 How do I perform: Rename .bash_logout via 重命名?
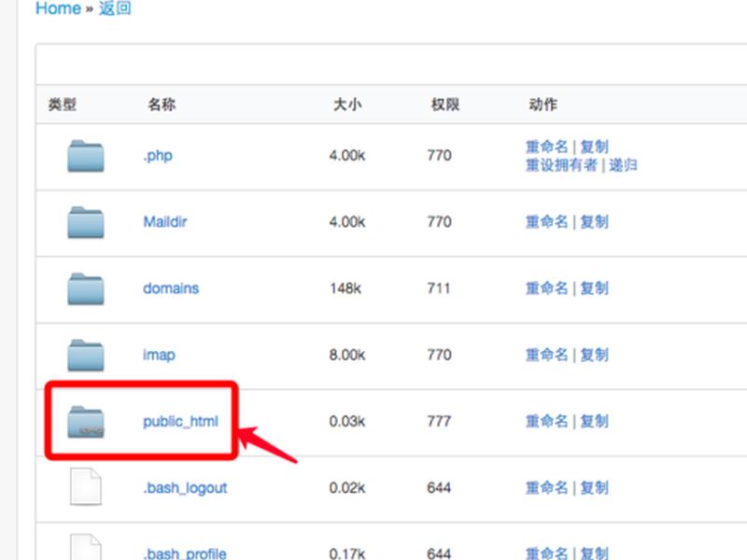(547, 487)
